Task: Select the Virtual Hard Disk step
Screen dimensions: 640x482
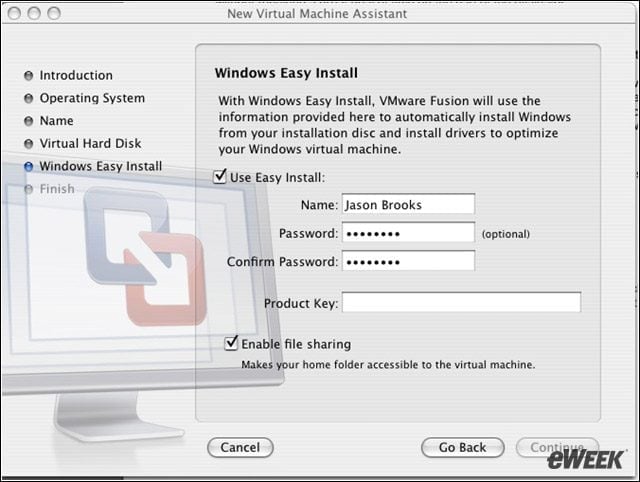Action: [x=90, y=144]
